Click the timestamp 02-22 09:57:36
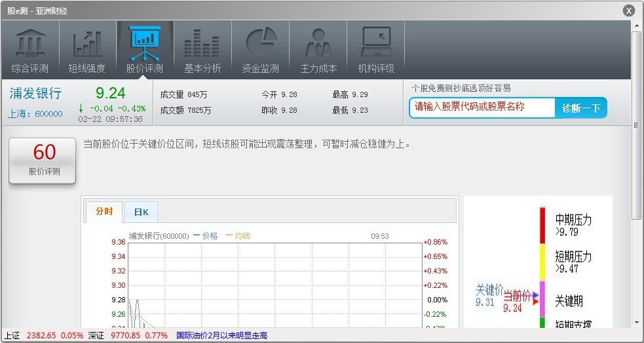644x343 pixels. tap(111, 119)
